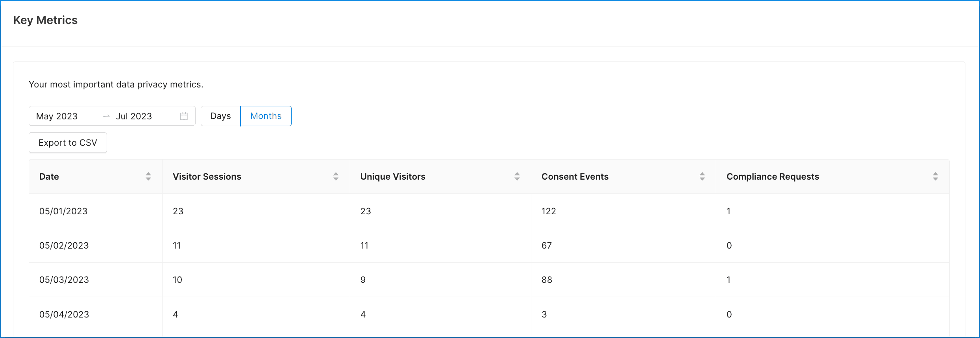The image size is (980, 338).
Task: Sort by Compliance Requests arrows icon
Action: click(x=936, y=176)
